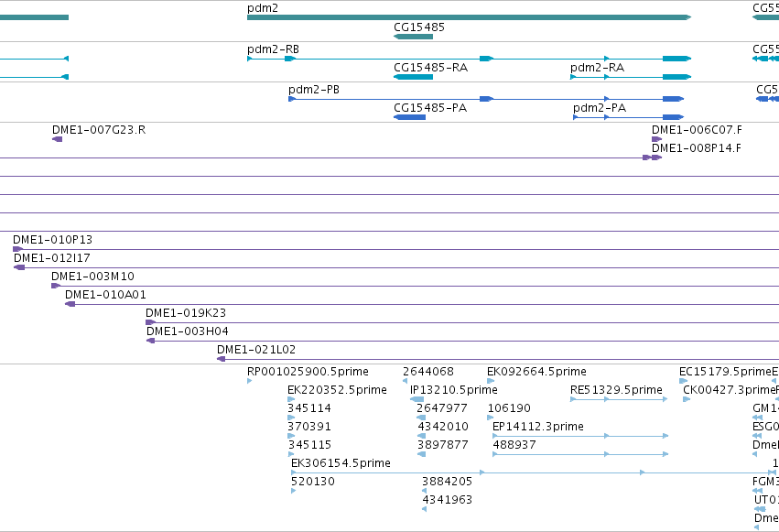This screenshot has width=779, height=532.
Task: Click the EC15179.5prime EST marker
Action: pos(683,381)
